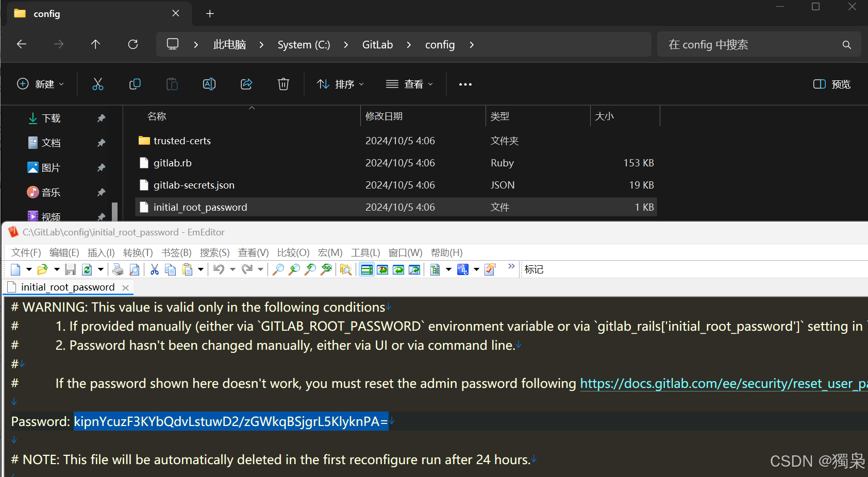Open Print Preview from EmEditor toolbar

pos(134,269)
